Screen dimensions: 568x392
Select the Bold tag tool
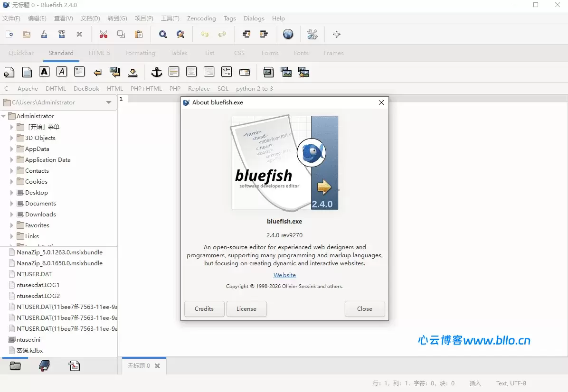(44, 72)
